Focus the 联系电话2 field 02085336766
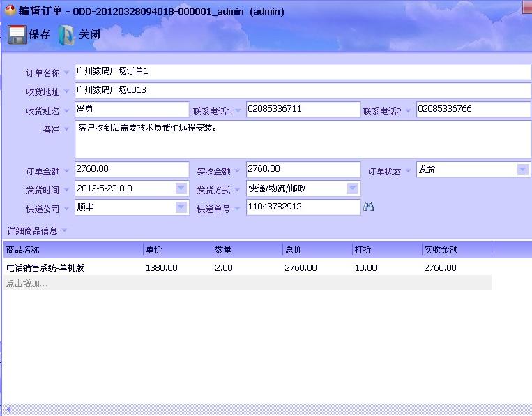Viewport: 532px width, 416px height. (x=473, y=110)
